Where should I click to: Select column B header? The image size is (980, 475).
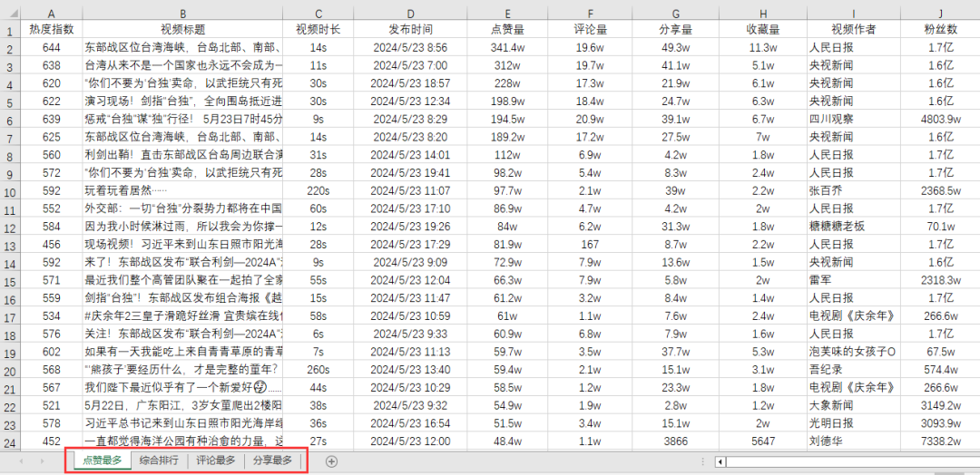182,13
